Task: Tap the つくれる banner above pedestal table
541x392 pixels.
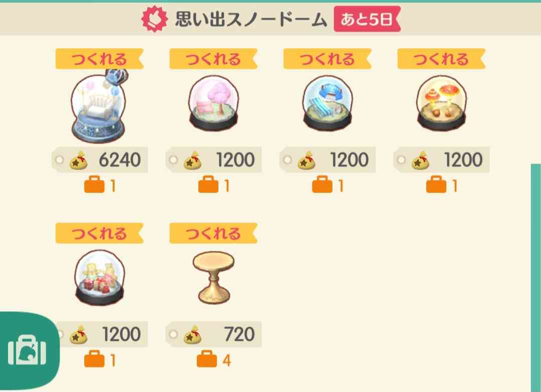Action: [x=213, y=233]
